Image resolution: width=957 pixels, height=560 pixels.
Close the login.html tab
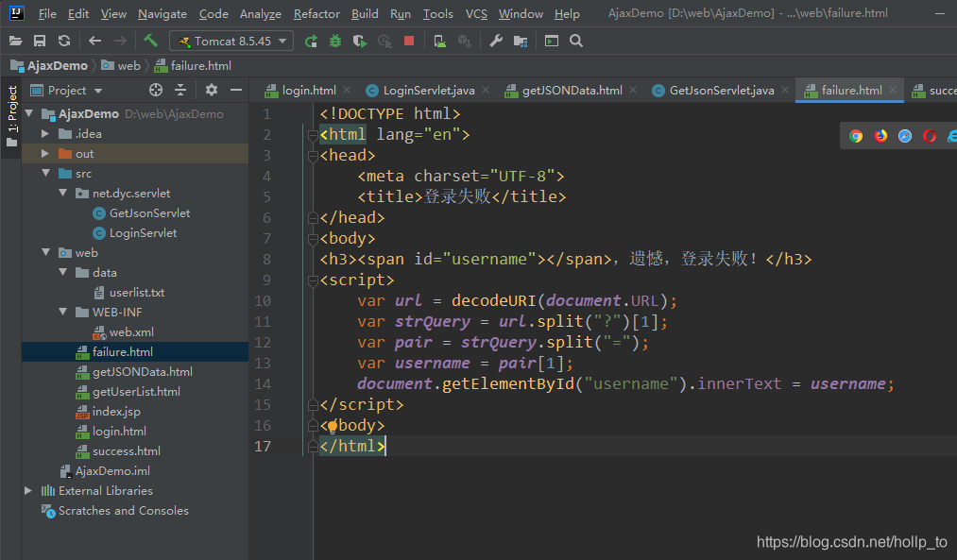point(347,90)
